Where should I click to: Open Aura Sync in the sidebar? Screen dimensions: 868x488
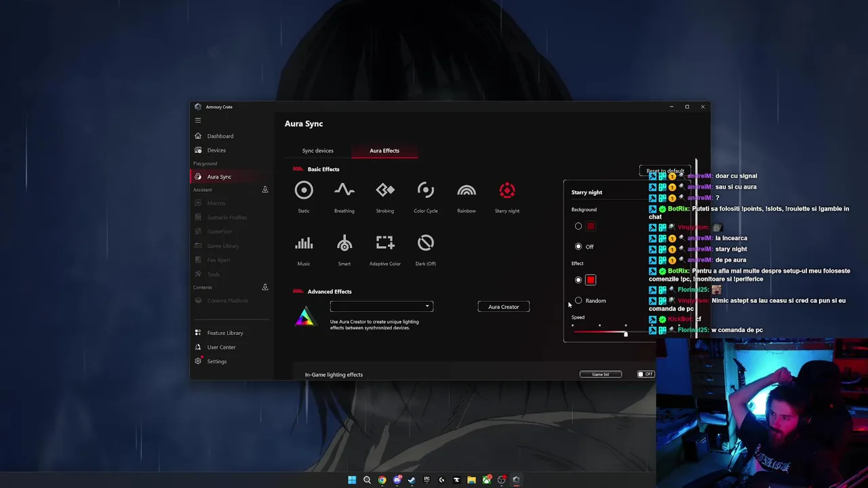(x=231, y=176)
